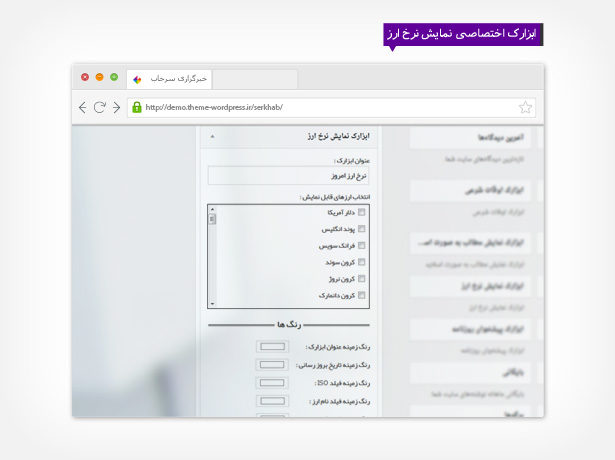The width and height of the screenshot is (615, 460).
Task: Select the کرون سوئد checkbox
Action: click(362, 262)
